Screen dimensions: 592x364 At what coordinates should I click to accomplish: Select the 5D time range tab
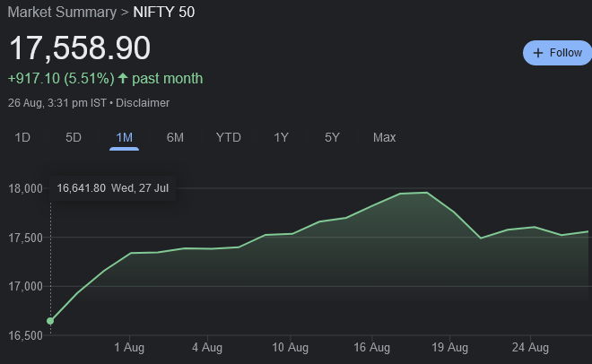74,137
